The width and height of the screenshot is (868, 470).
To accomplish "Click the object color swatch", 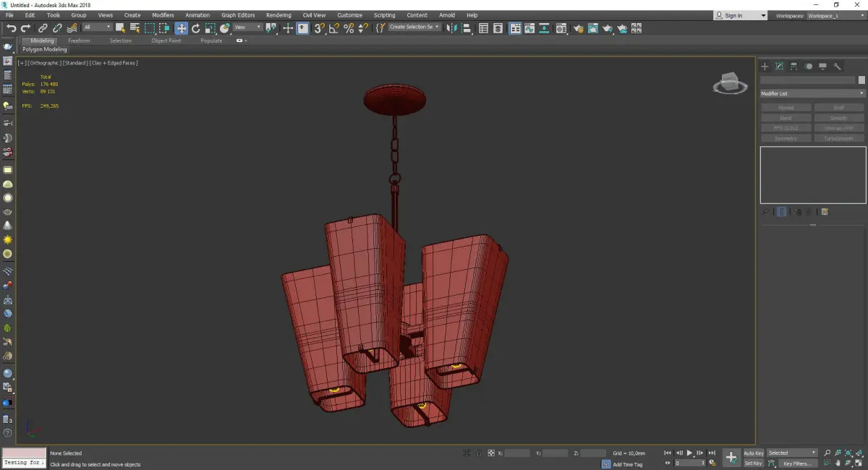I will click(861, 80).
